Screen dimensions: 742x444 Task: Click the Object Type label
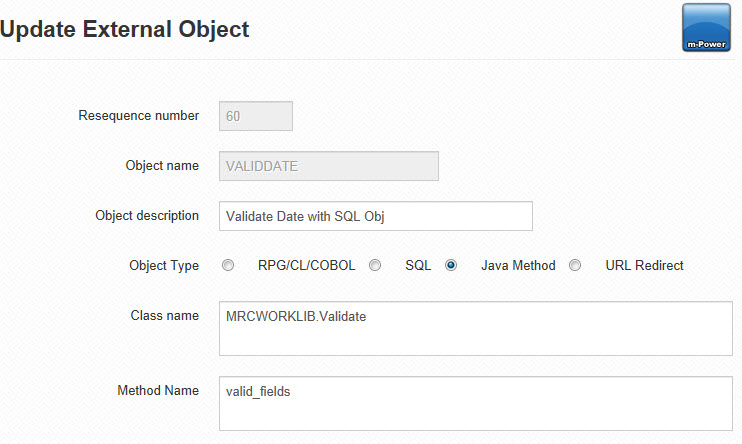click(x=164, y=266)
